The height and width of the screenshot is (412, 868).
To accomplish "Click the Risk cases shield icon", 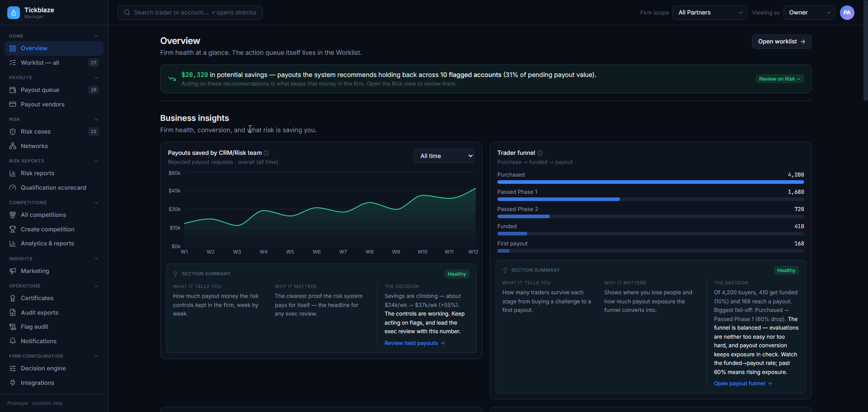I will point(13,132).
